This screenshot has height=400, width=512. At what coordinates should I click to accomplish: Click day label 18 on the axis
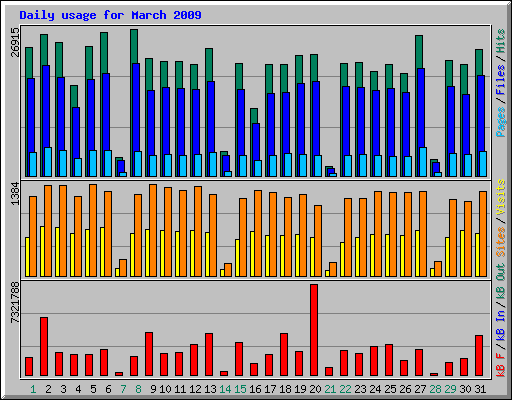(x=285, y=389)
